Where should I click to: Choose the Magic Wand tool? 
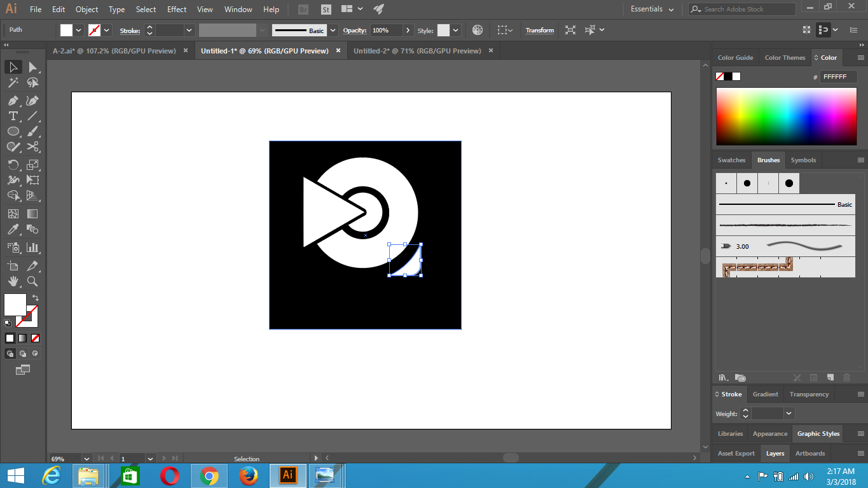pos(13,83)
